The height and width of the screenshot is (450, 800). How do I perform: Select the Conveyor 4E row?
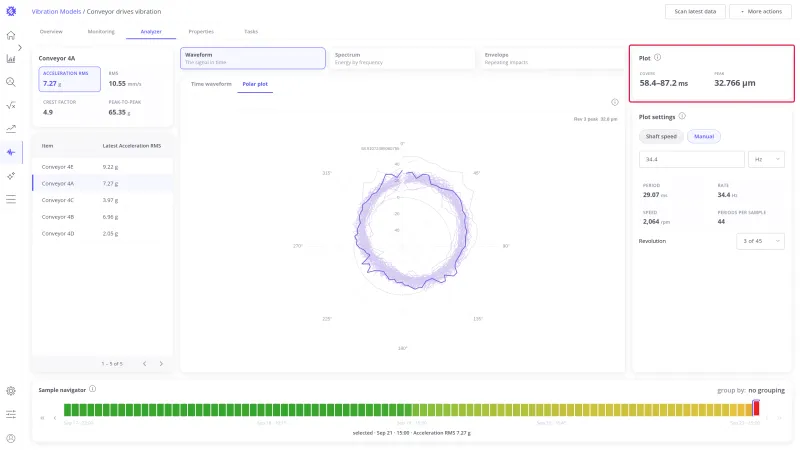(103, 167)
